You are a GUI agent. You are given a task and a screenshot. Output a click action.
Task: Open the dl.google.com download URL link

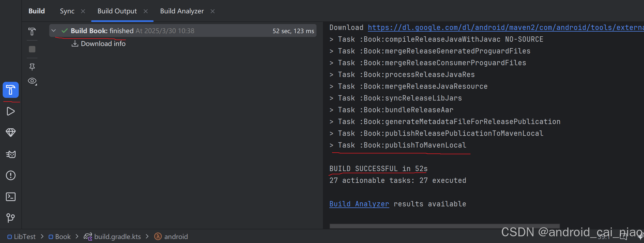click(x=506, y=28)
